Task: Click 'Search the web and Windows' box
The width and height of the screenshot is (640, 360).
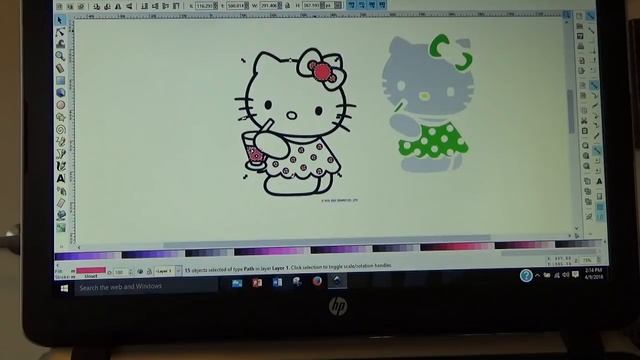Action: tap(146, 287)
